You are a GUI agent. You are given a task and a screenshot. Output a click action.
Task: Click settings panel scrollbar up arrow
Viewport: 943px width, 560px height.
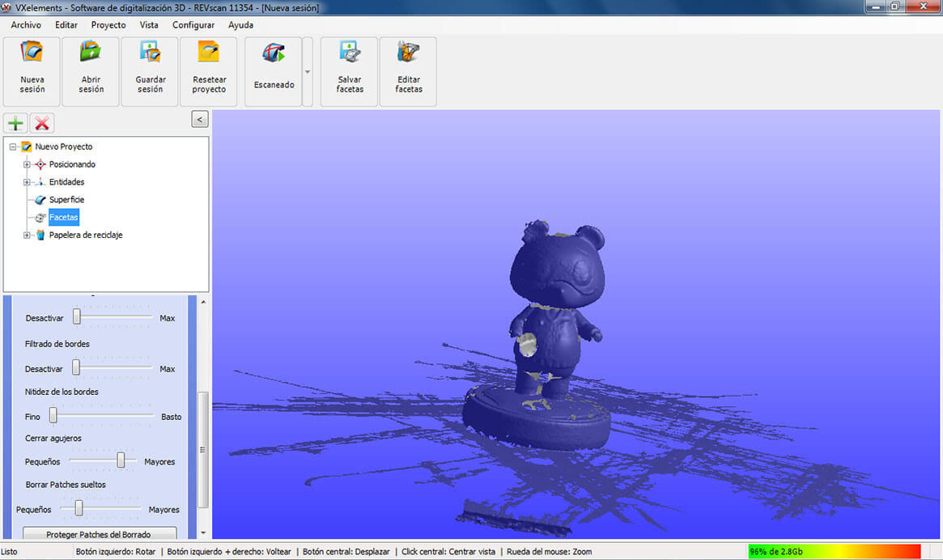point(203,301)
